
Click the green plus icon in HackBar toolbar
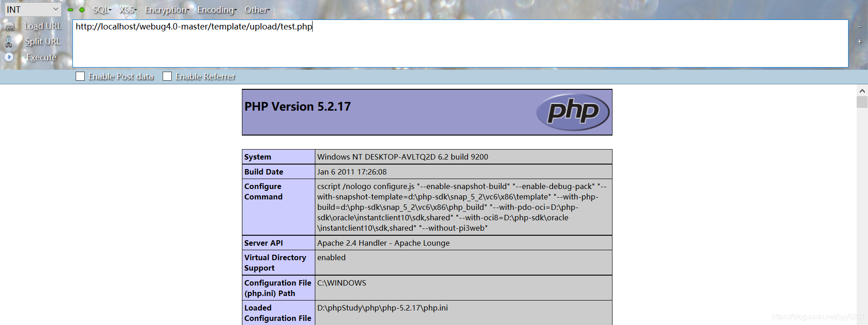click(x=82, y=10)
